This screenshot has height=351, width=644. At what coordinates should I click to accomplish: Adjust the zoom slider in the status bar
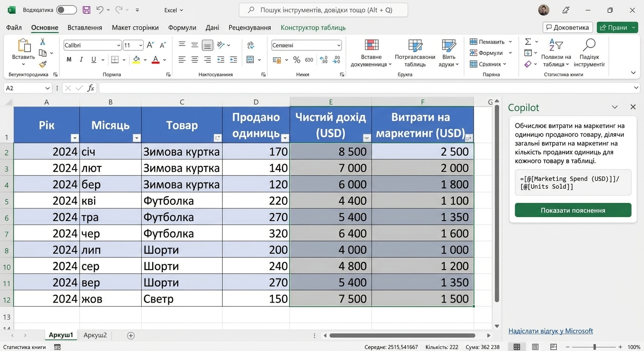click(594, 347)
